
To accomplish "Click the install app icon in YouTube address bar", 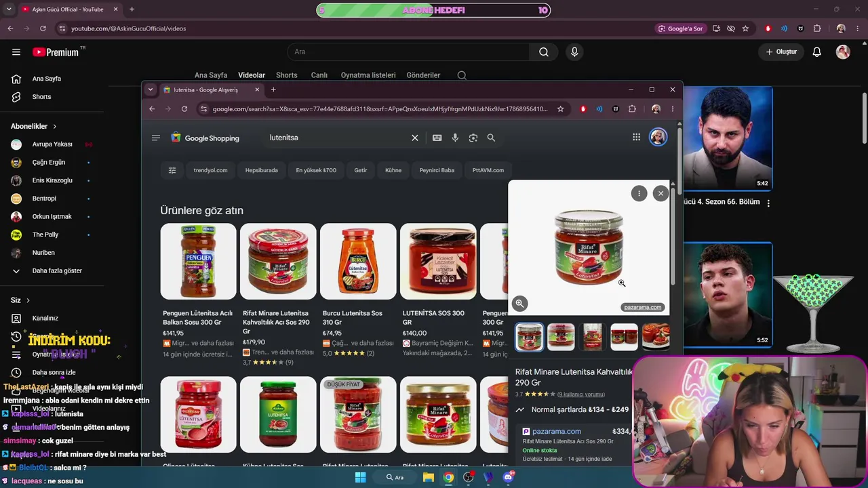I will 716,28.
